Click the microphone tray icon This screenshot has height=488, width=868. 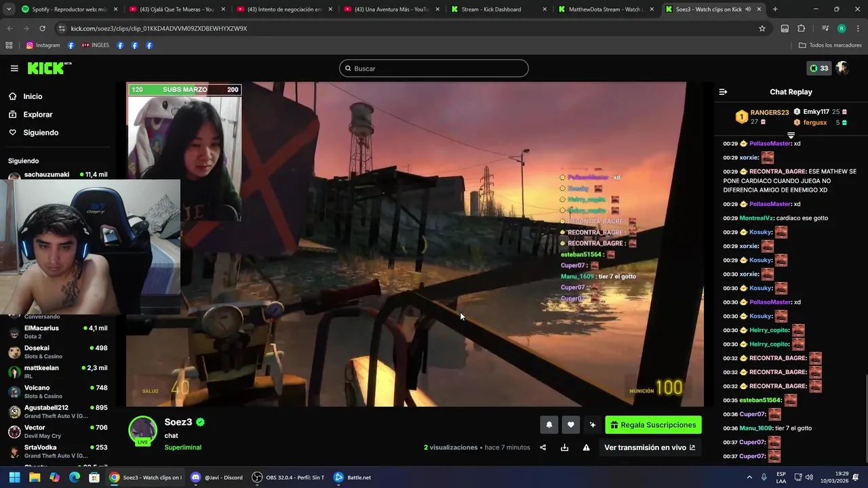pos(764,477)
